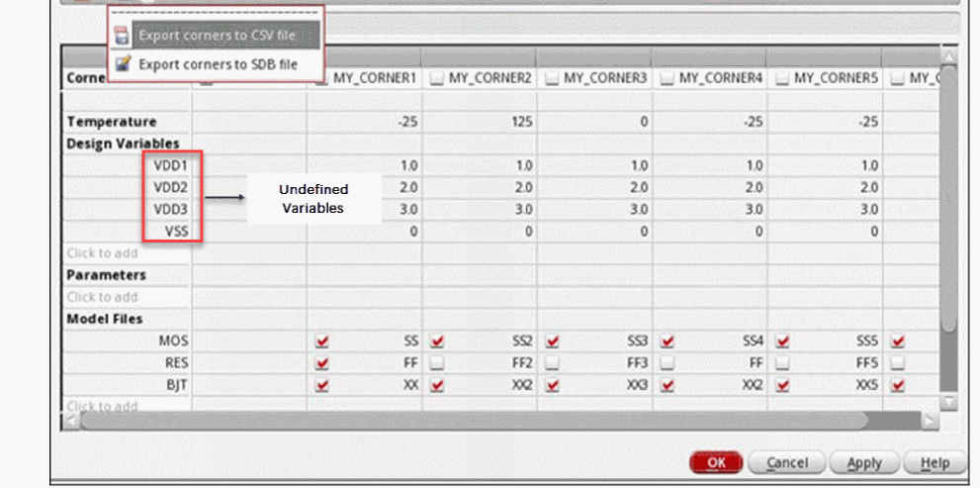Click temperature 0 cell in MY_CORNER3

[594, 122]
